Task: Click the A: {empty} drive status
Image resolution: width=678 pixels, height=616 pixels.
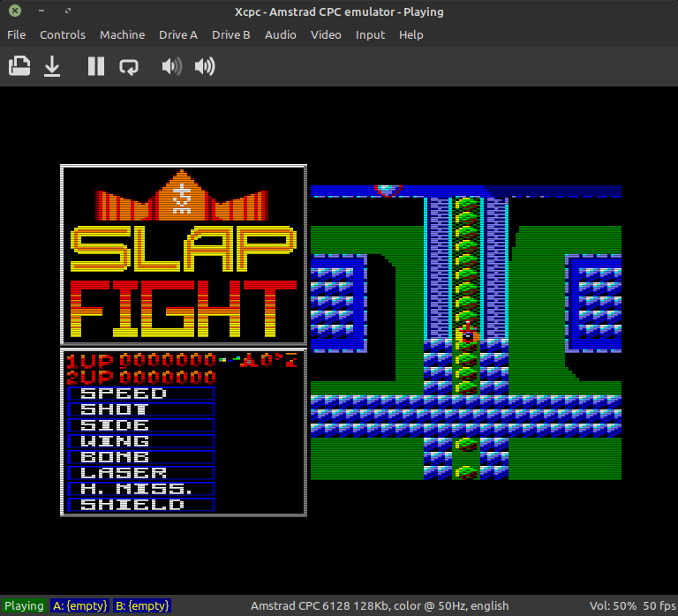Action: (80, 605)
